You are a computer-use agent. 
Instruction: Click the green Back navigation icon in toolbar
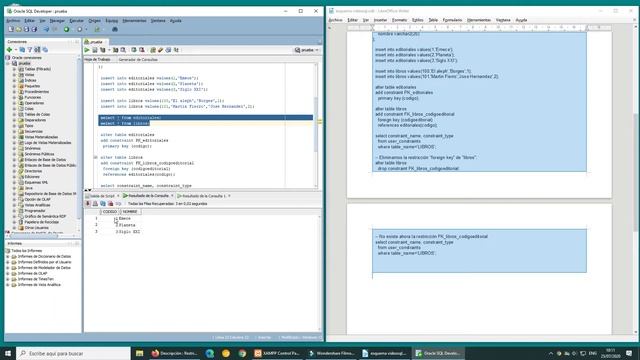67,29
